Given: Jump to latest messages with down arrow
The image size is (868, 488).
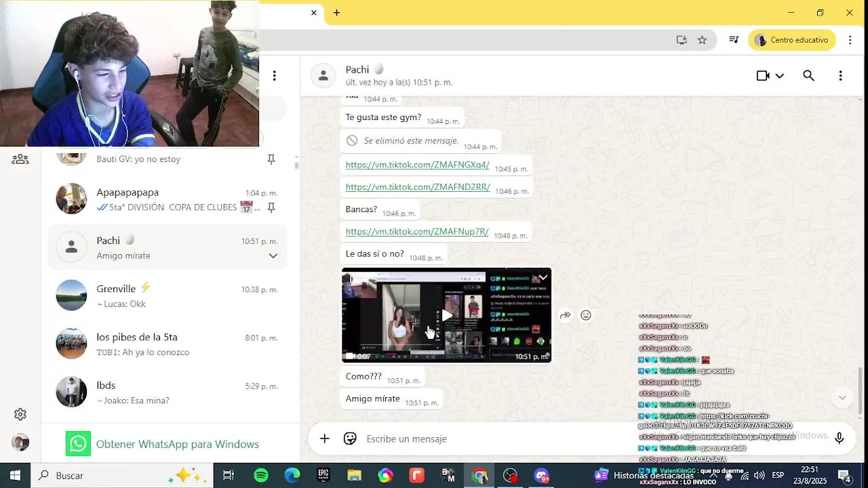Looking at the screenshot, I should pyautogui.click(x=842, y=398).
